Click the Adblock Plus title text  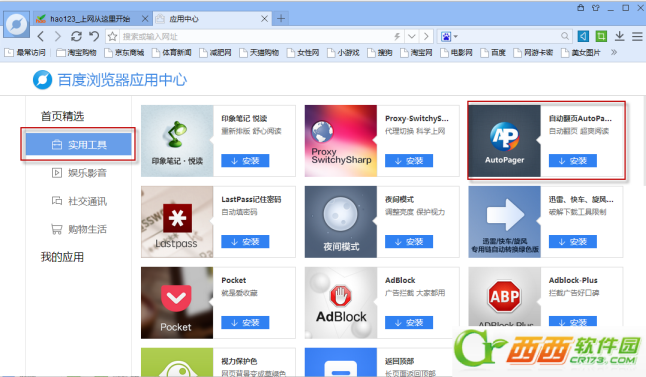pyautogui.click(x=573, y=280)
